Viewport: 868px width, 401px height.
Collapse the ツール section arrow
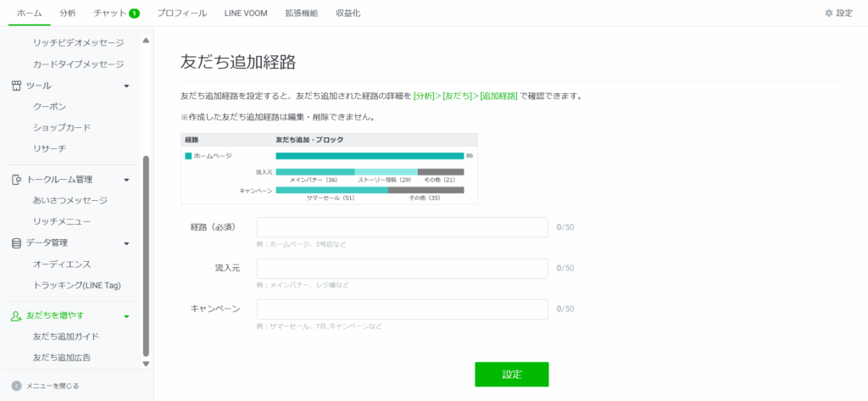click(x=126, y=86)
